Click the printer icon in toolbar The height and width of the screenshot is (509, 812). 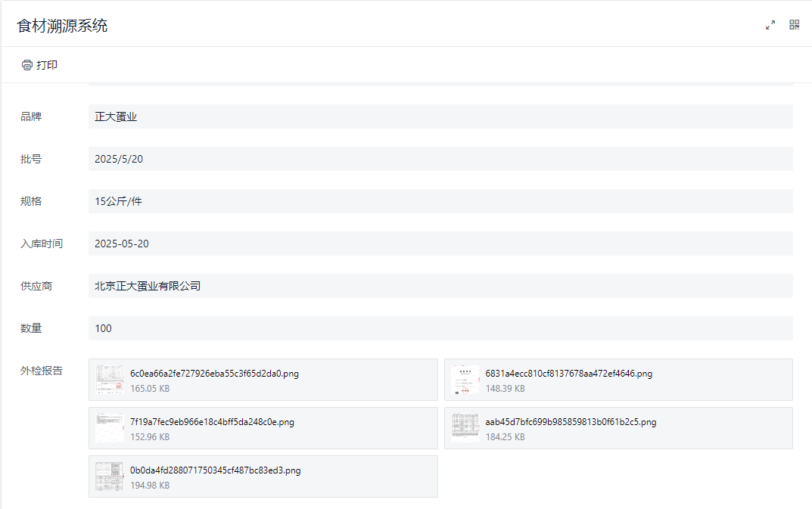coord(27,65)
